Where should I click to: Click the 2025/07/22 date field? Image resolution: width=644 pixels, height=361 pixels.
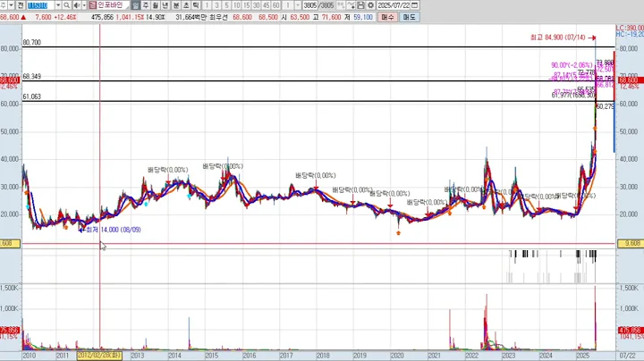pos(394,5)
